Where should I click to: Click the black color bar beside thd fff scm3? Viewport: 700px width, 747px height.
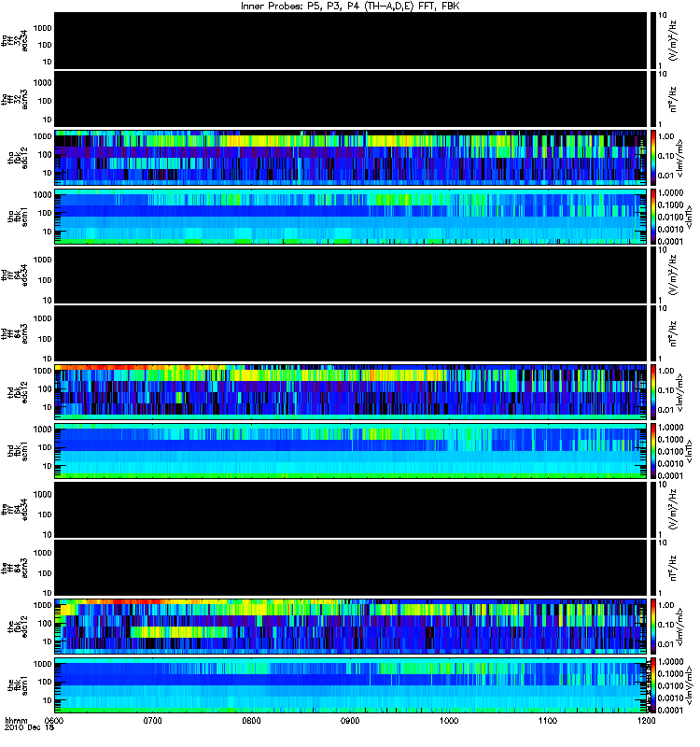coord(652,333)
